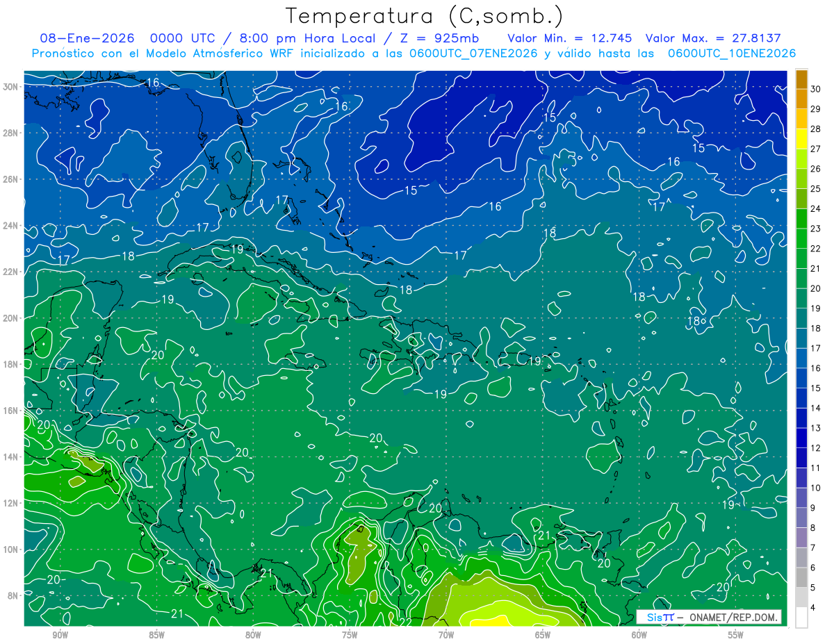Click the 85W longitude axis label
Viewport: 834px width, 644px height.
click(156, 635)
